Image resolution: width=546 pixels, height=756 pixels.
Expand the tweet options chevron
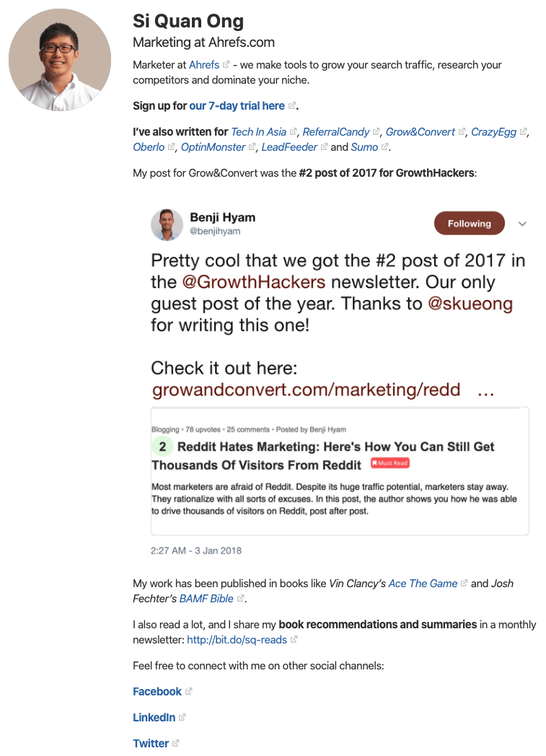tap(523, 224)
